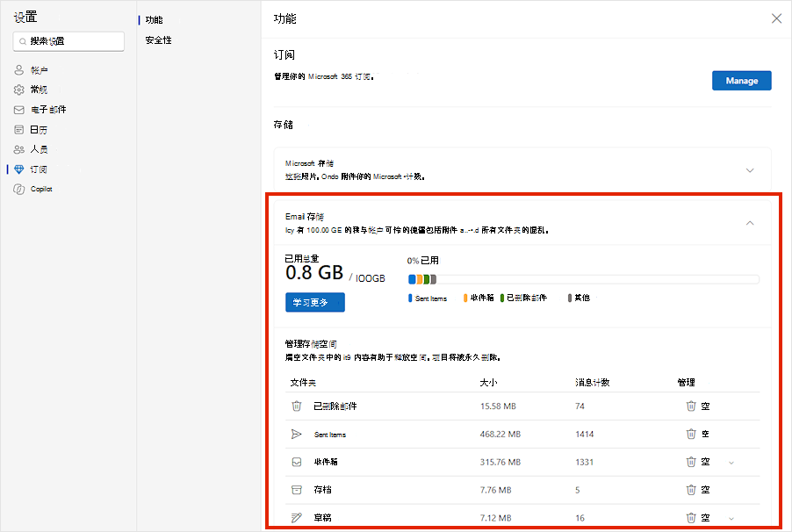This screenshot has width=792, height=532.
Task: Click 空 next to 收件箱
Action: (x=706, y=462)
